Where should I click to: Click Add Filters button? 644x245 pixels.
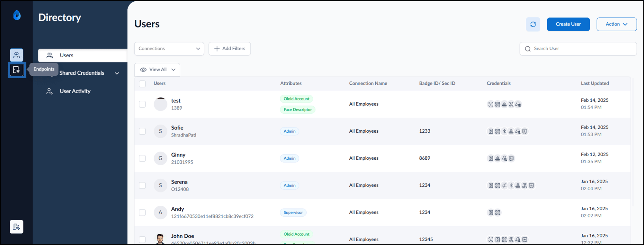tap(229, 49)
